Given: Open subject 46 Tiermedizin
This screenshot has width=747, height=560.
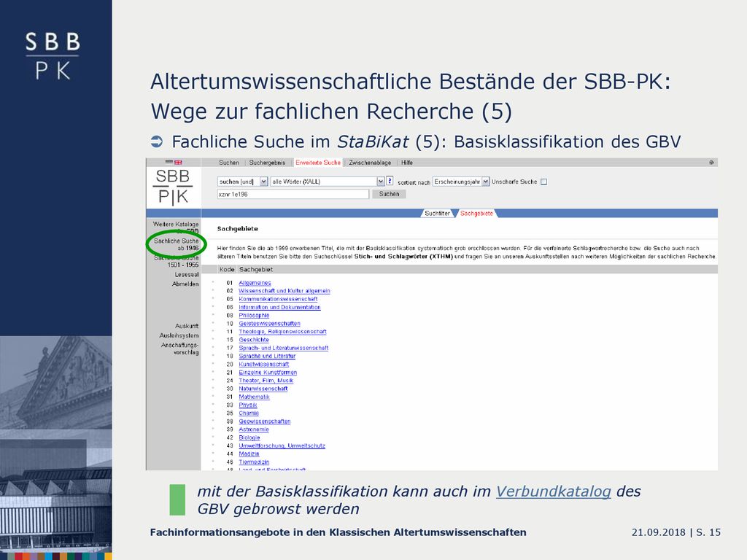Looking at the screenshot, I should click(x=254, y=462).
